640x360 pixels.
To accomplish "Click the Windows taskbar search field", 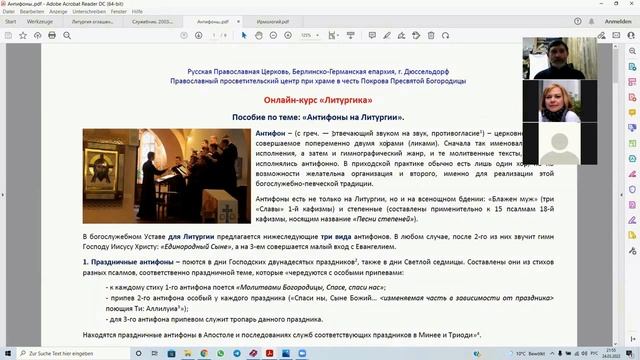I will coord(73,353).
